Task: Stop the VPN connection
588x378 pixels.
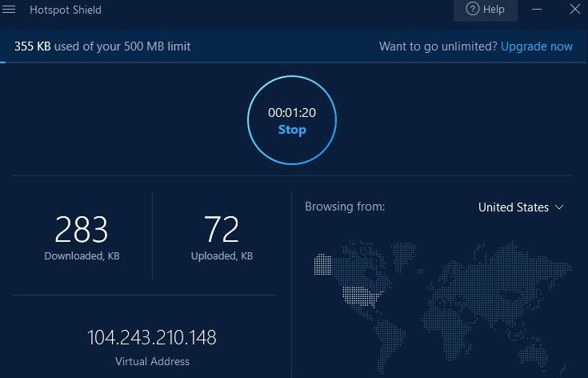Action: [x=292, y=130]
